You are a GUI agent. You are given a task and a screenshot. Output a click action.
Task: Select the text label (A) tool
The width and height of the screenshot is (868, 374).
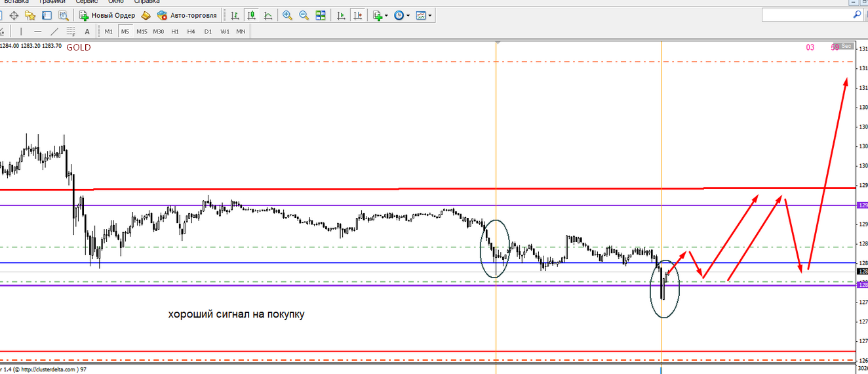point(87,31)
